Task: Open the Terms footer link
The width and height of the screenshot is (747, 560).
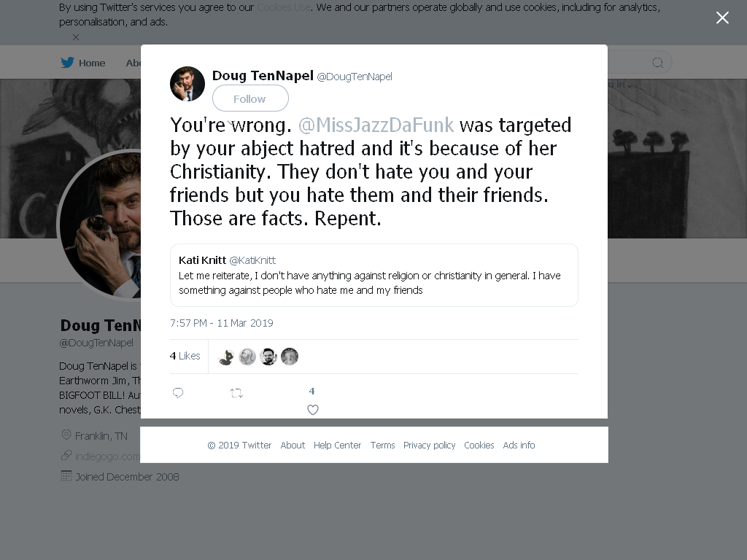Action: pyautogui.click(x=382, y=445)
